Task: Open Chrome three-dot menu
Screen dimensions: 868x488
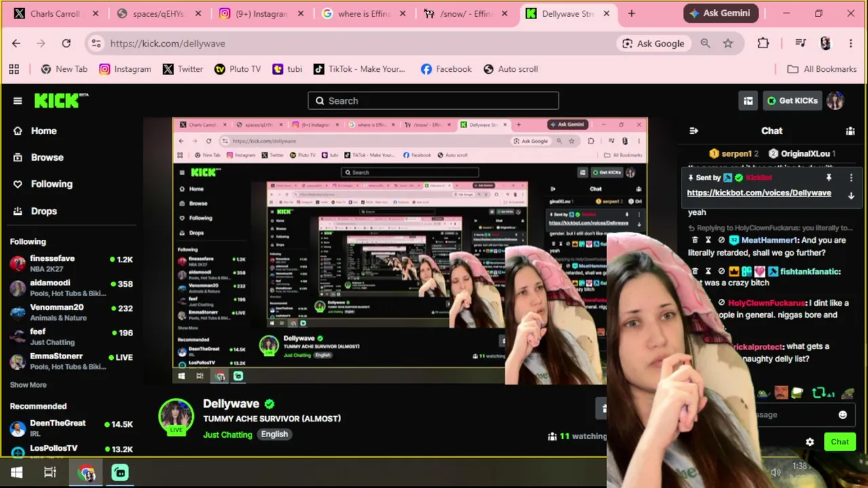Action: (x=850, y=43)
